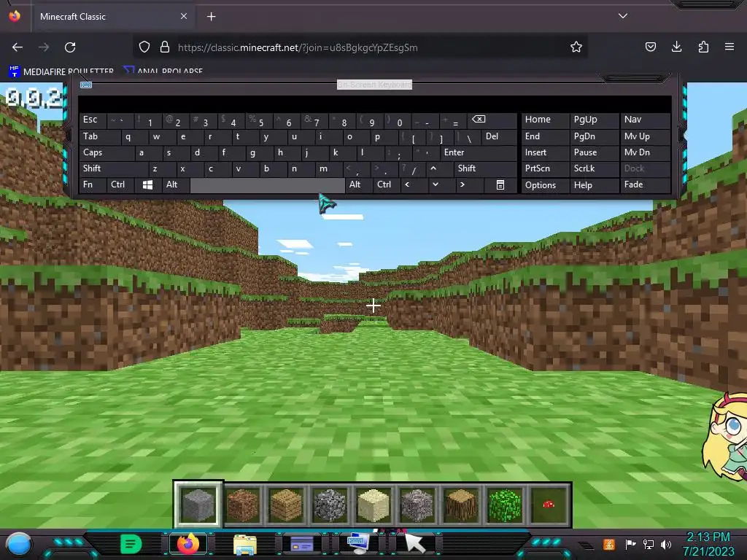Open Firefox tracking protection shield

[x=144, y=47]
